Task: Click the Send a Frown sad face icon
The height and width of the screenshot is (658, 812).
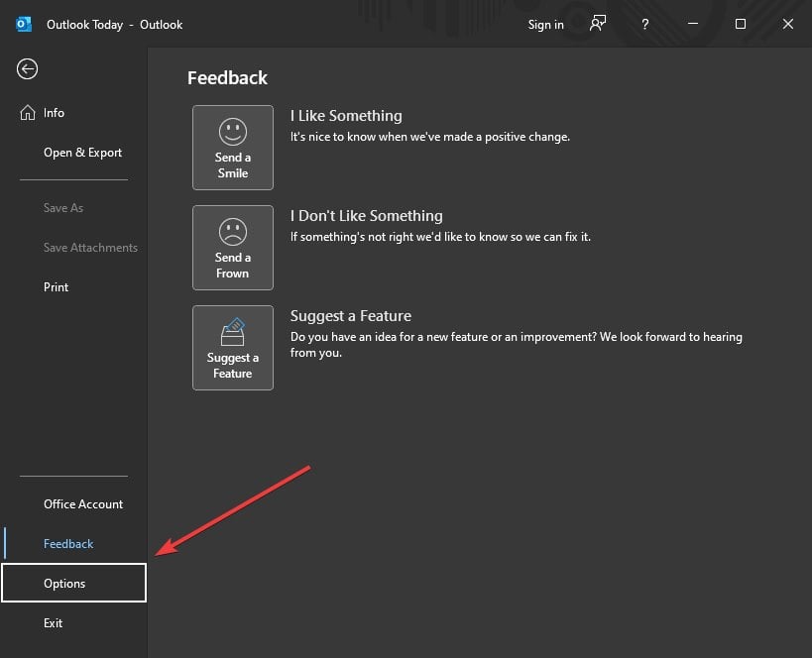Action: tap(232, 232)
